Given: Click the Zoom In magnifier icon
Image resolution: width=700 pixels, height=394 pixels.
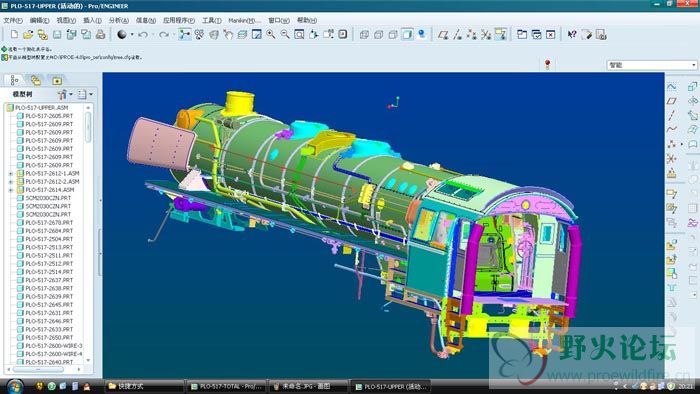Looking at the screenshot, I should (271, 34).
